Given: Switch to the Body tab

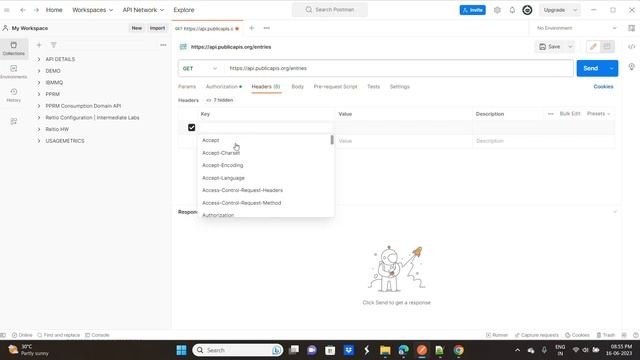Looking at the screenshot, I should (298, 87).
